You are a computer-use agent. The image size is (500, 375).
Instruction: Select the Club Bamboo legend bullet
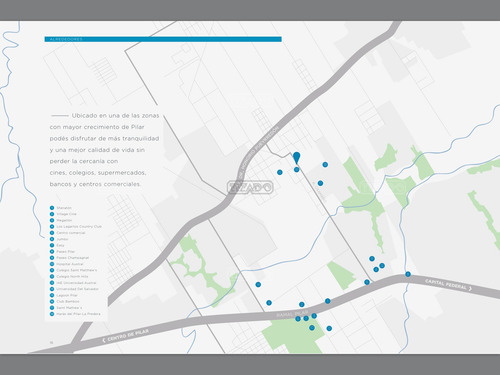coord(52,301)
